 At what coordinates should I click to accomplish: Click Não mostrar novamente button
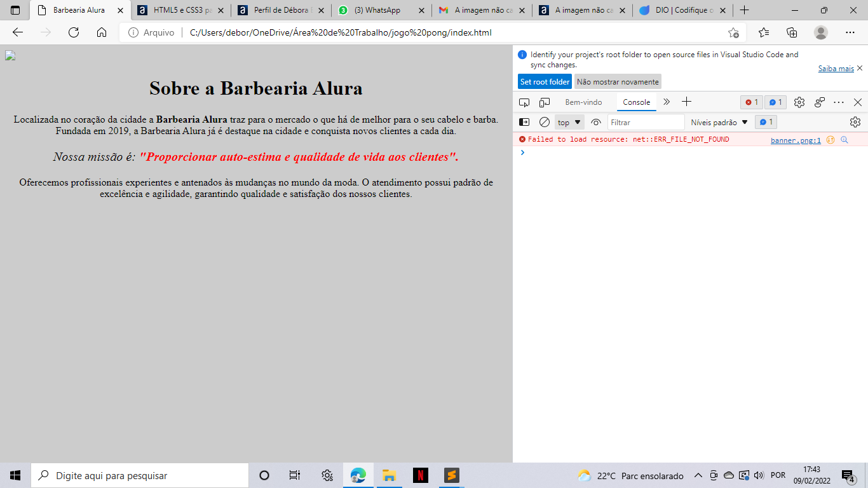[618, 81]
